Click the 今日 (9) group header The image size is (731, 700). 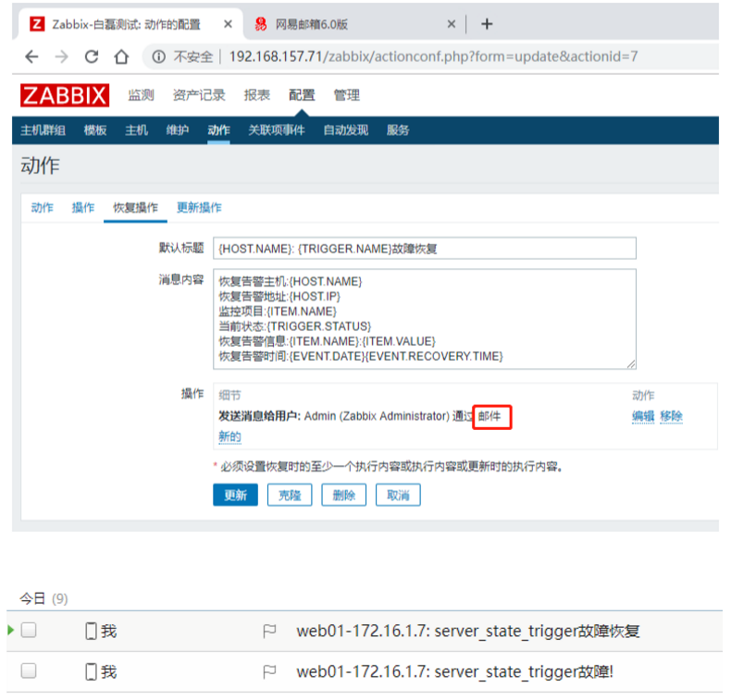pyautogui.click(x=43, y=598)
